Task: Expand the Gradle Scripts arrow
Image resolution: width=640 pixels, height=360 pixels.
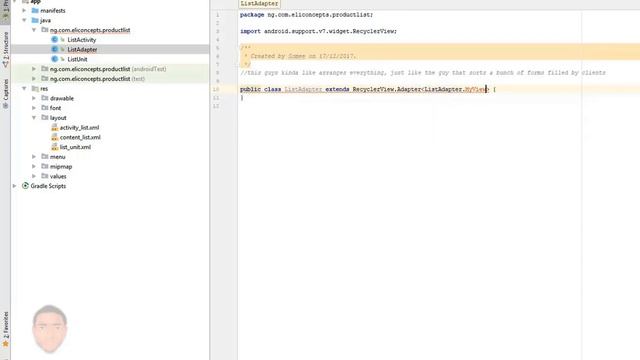Action: tap(15, 186)
